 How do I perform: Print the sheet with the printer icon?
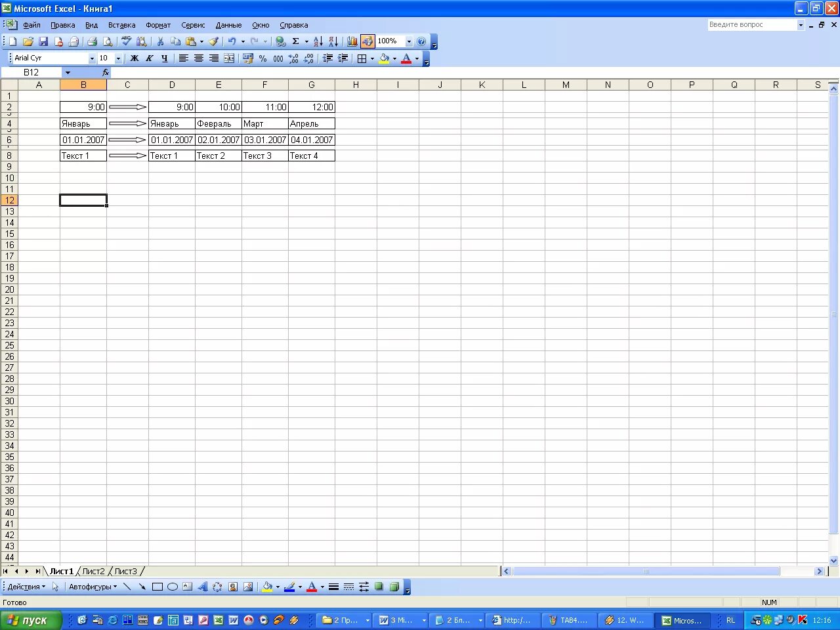click(x=92, y=41)
